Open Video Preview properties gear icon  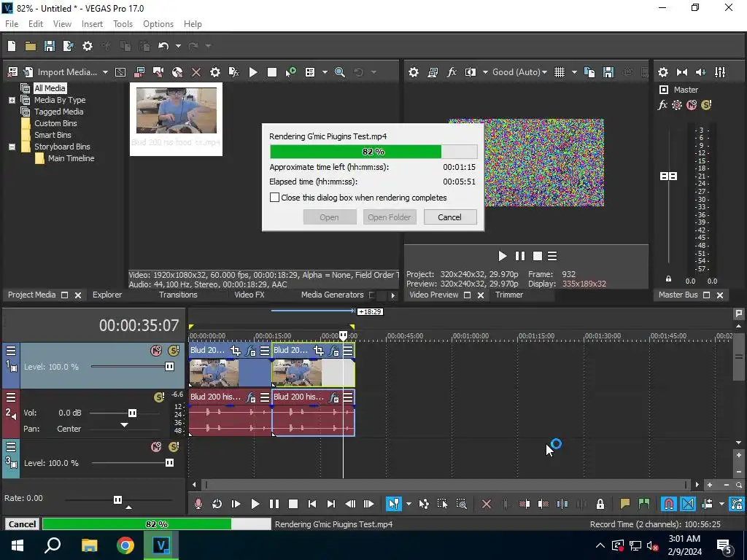[x=414, y=72]
